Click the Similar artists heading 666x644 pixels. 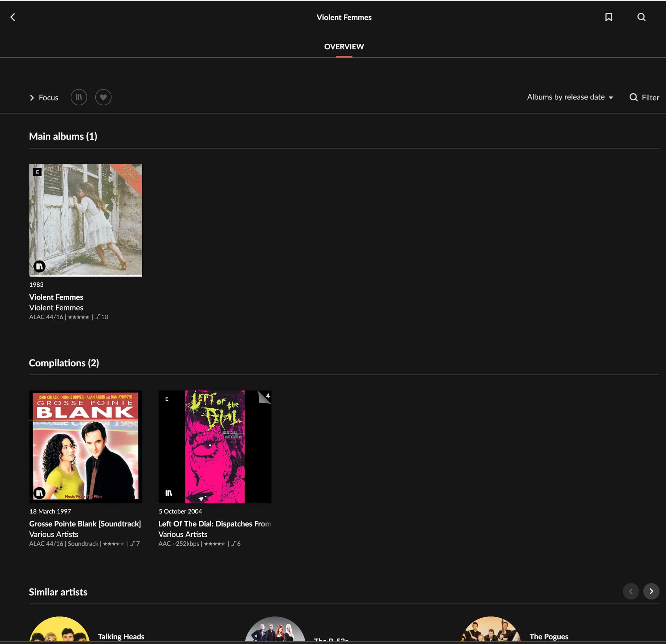[58, 592]
